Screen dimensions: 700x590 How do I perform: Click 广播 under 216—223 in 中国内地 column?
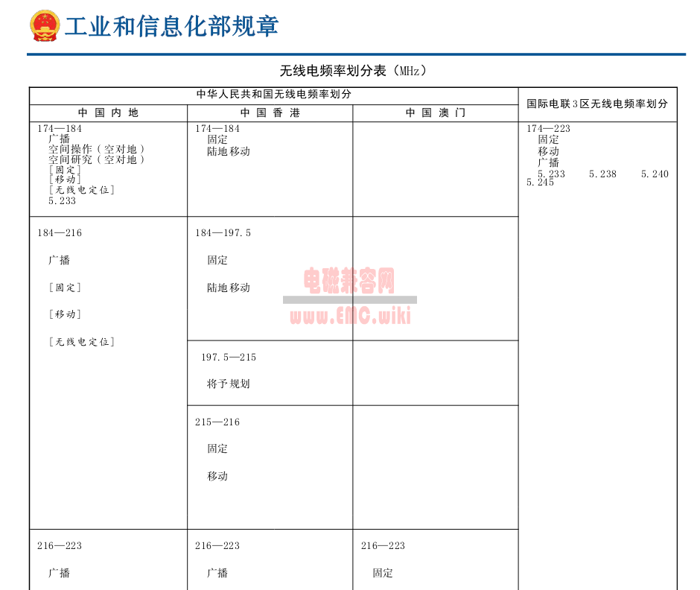tap(59, 573)
